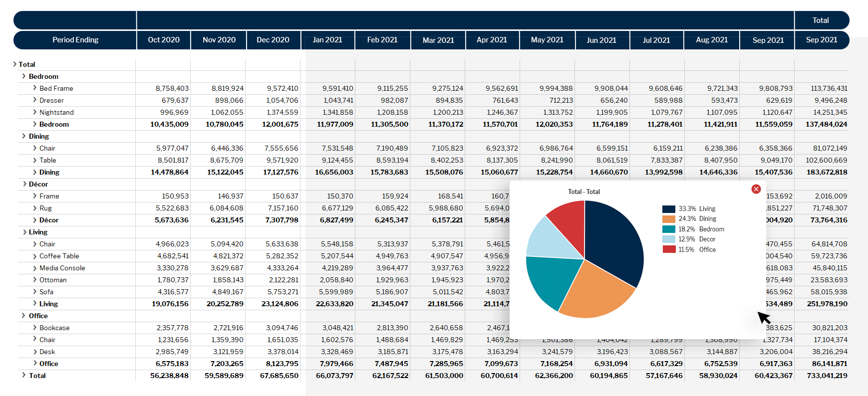Click the arrow icon beside Ottoman
The image size is (868, 396).
coord(34,279)
